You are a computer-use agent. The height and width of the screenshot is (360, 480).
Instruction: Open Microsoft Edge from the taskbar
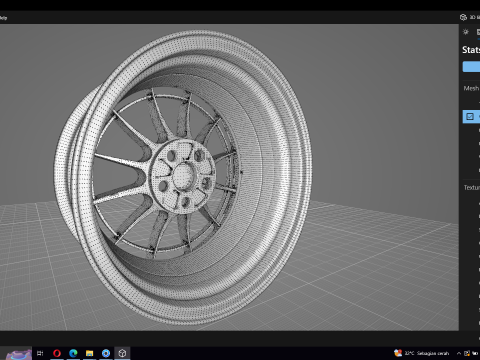coord(73,353)
